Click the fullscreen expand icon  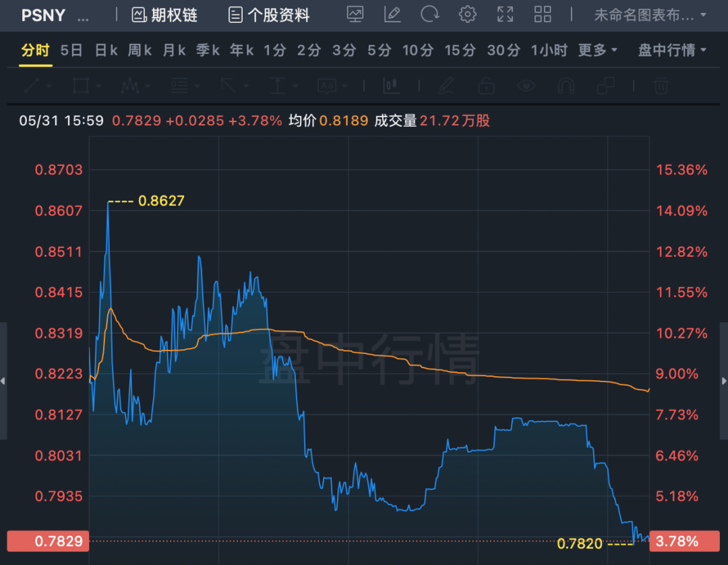(506, 14)
